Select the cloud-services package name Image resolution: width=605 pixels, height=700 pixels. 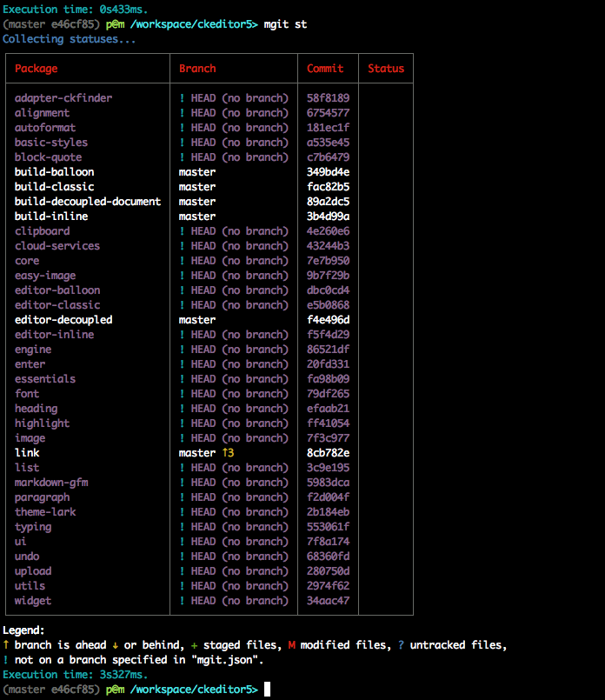point(57,246)
